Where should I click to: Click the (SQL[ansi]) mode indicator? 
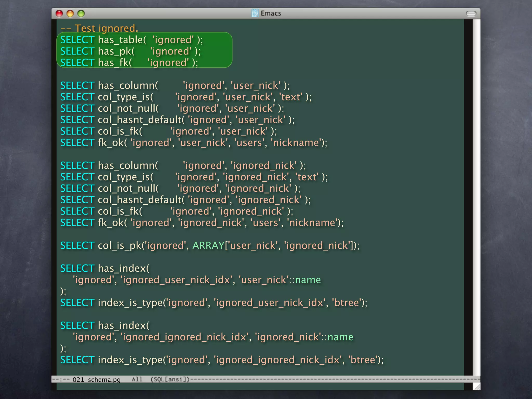[170, 379]
